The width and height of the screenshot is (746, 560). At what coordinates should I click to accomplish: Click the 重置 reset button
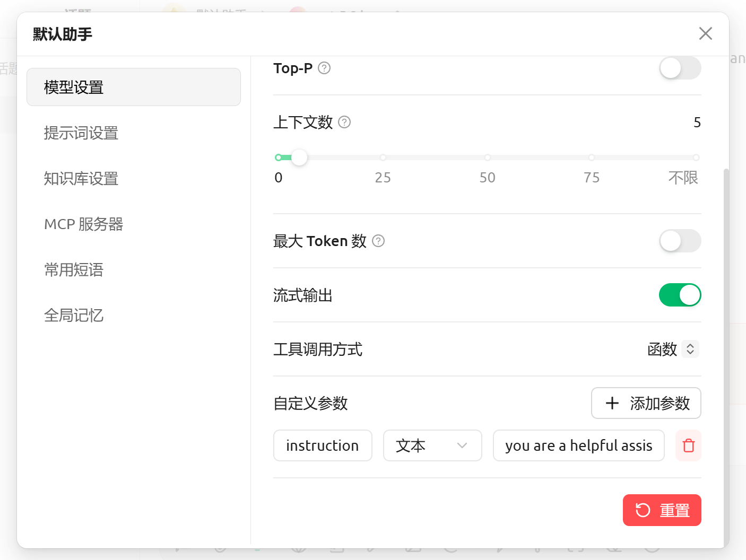(x=662, y=510)
